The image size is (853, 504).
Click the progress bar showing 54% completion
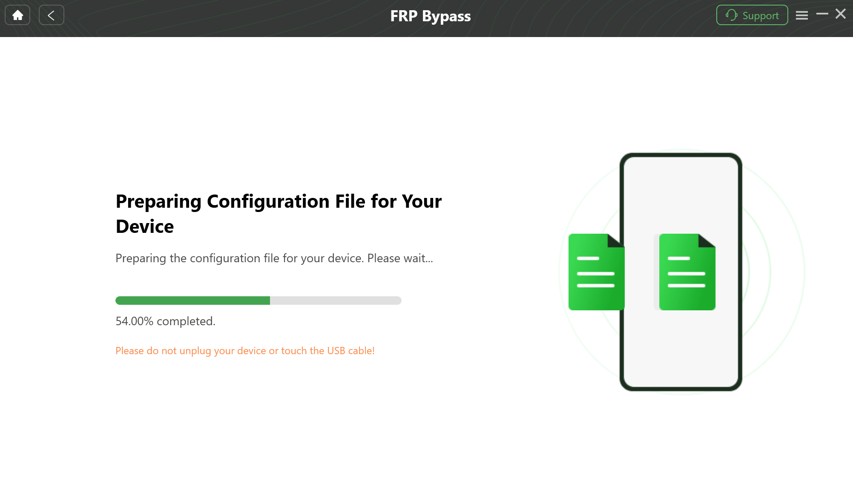coord(258,301)
